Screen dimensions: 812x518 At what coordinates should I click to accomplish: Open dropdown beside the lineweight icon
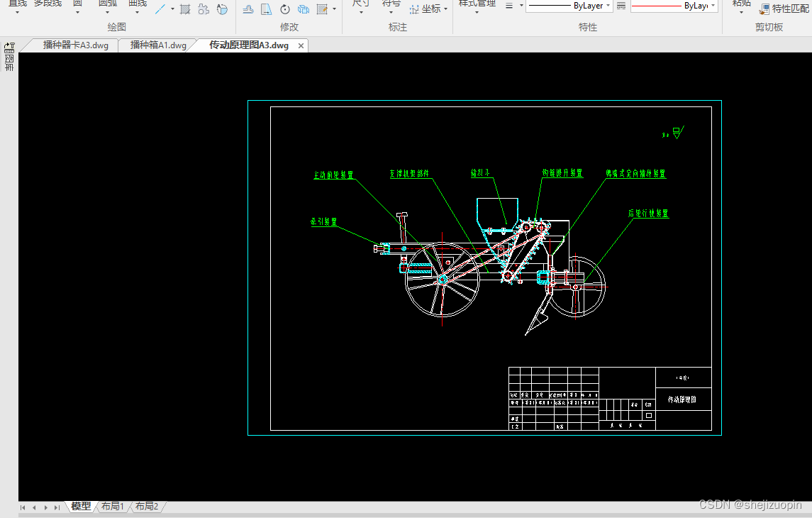tap(521, 6)
